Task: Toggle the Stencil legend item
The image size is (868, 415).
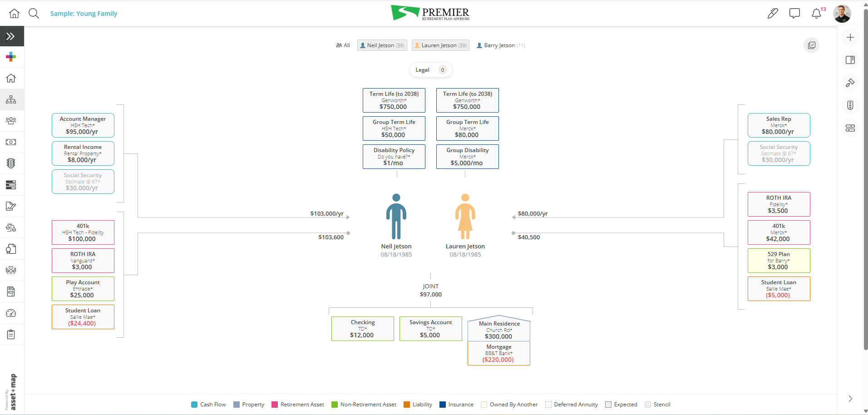Action: (x=657, y=405)
